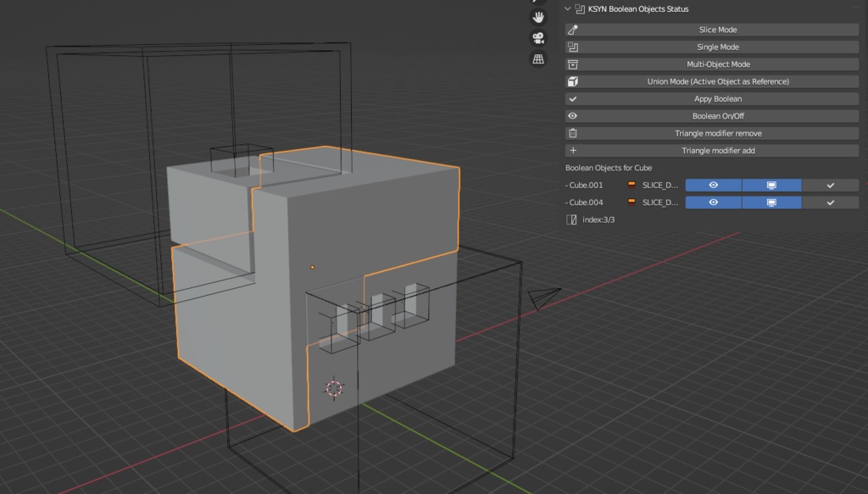Switch perspective/orthographic with the grid icon
This screenshot has width=868, height=494.
pos(537,59)
